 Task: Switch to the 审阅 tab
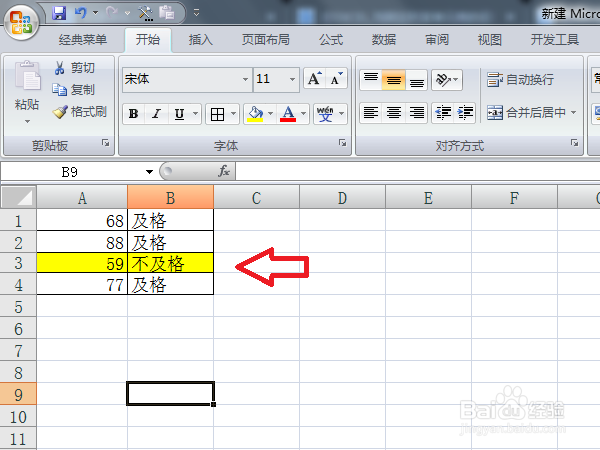point(437,39)
